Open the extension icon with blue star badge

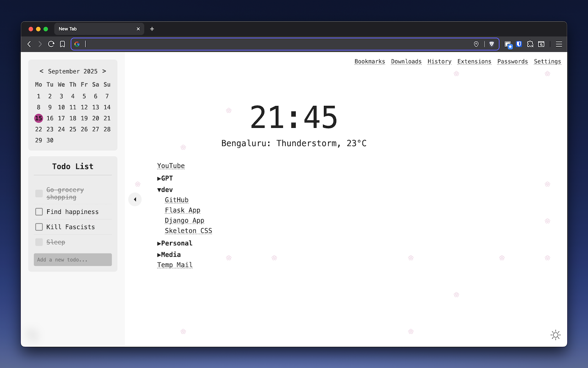click(508, 45)
